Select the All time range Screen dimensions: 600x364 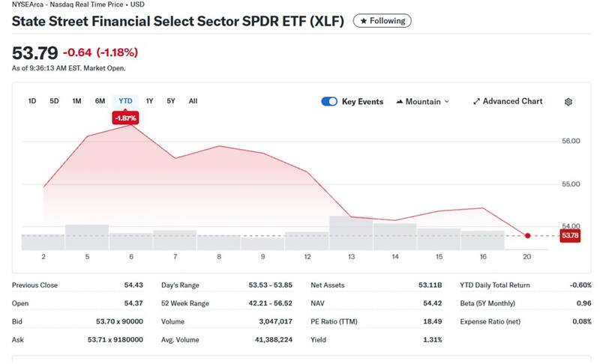[x=193, y=101]
